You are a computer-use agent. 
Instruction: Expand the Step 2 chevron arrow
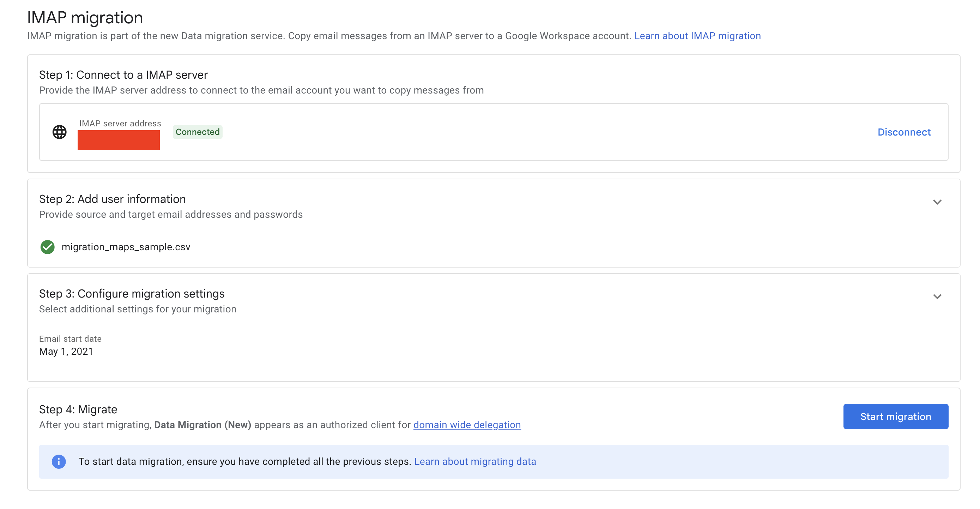pyautogui.click(x=937, y=202)
